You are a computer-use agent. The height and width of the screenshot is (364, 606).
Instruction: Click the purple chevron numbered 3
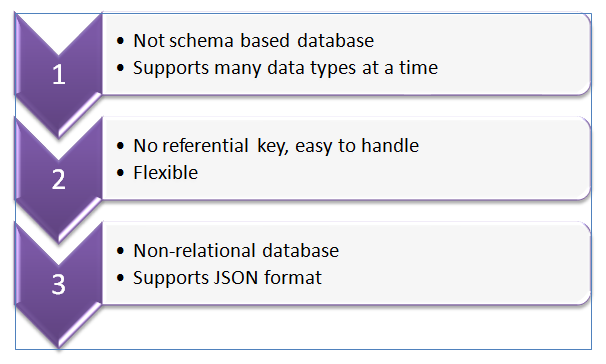tap(59, 286)
